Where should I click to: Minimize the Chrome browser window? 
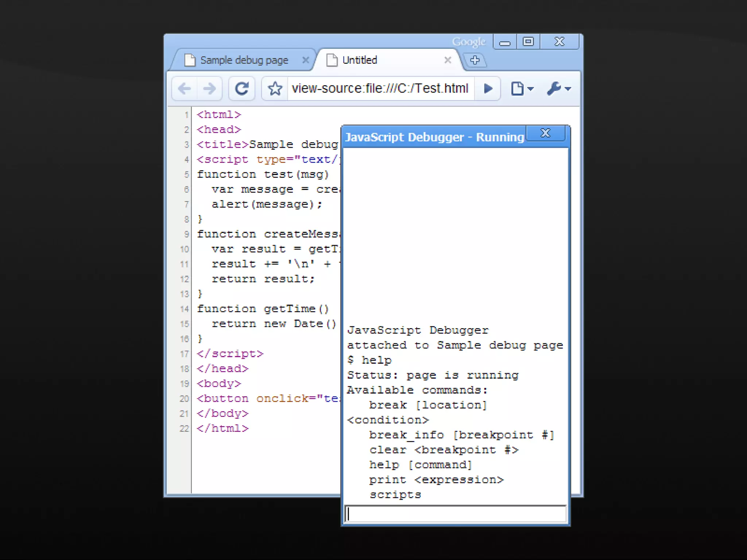point(505,42)
